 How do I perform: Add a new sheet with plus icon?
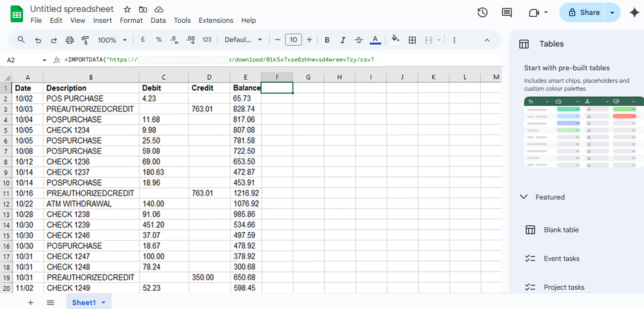point(31,303)
